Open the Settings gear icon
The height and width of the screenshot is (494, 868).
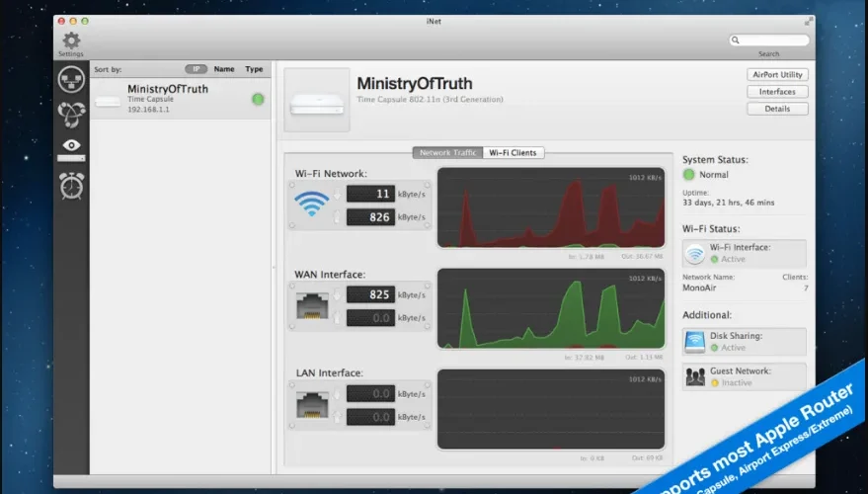tap(71, 41)
